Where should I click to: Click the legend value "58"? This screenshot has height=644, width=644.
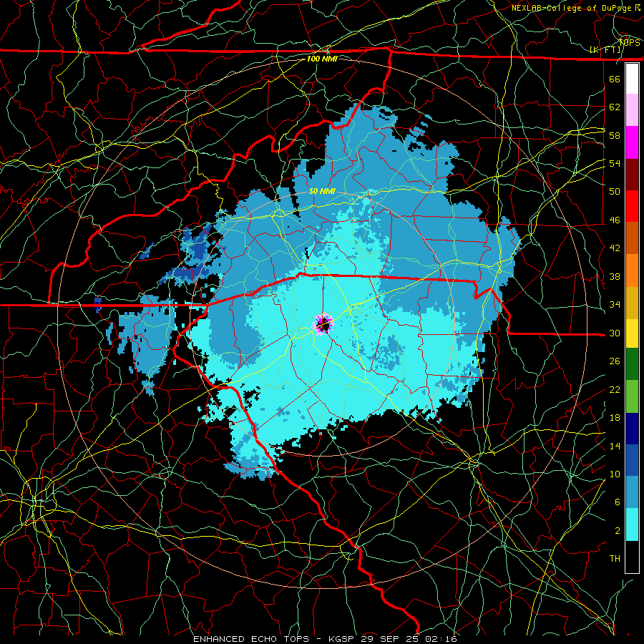(615, 135)
